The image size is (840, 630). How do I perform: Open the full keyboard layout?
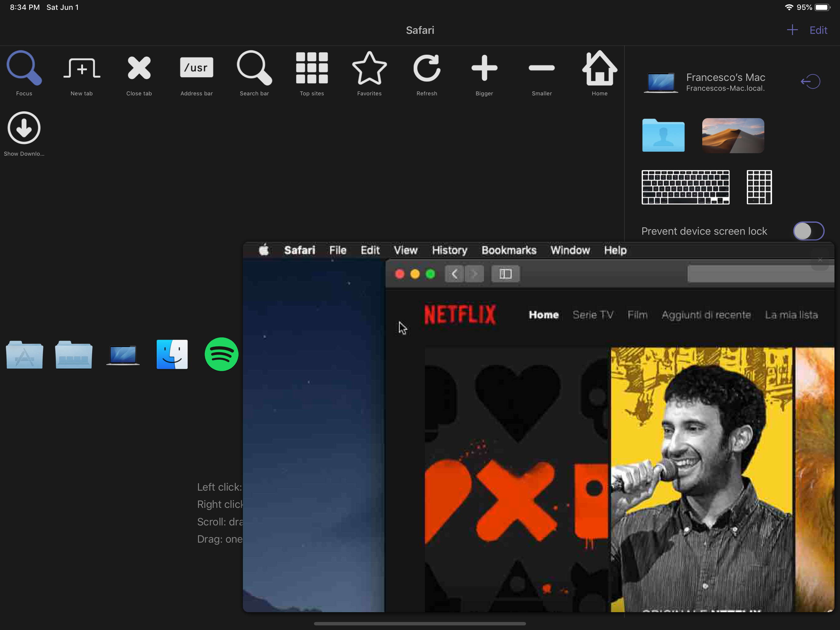tap(685, 187)
